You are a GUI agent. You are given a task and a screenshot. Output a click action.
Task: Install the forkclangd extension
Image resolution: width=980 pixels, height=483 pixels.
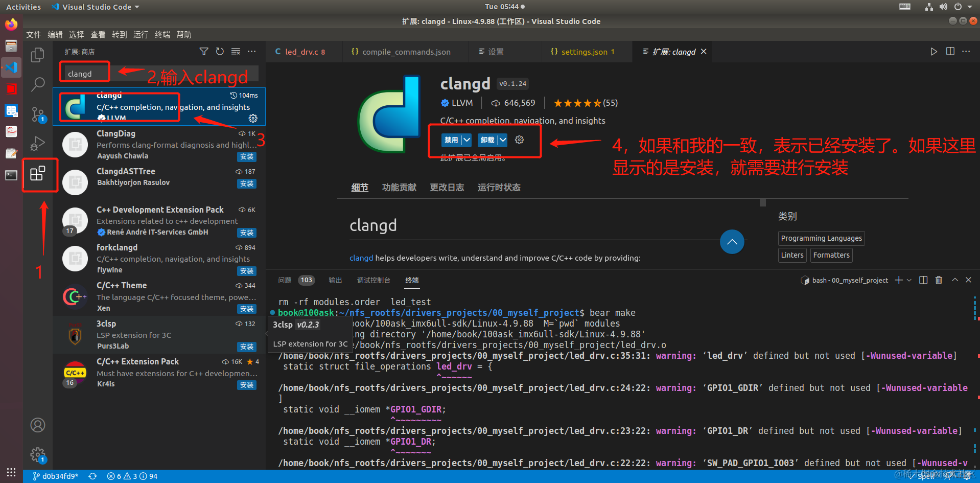[x=247, y=271]
